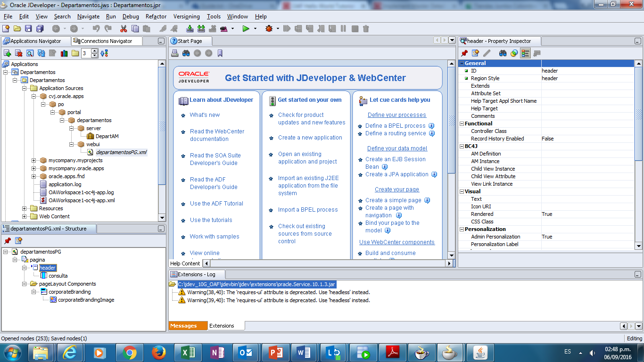This screenshot has height=362, width=644.
Task: Click the Union circles icon in Property Inspector
Action: pyautogui.click(x=514, y=53)
